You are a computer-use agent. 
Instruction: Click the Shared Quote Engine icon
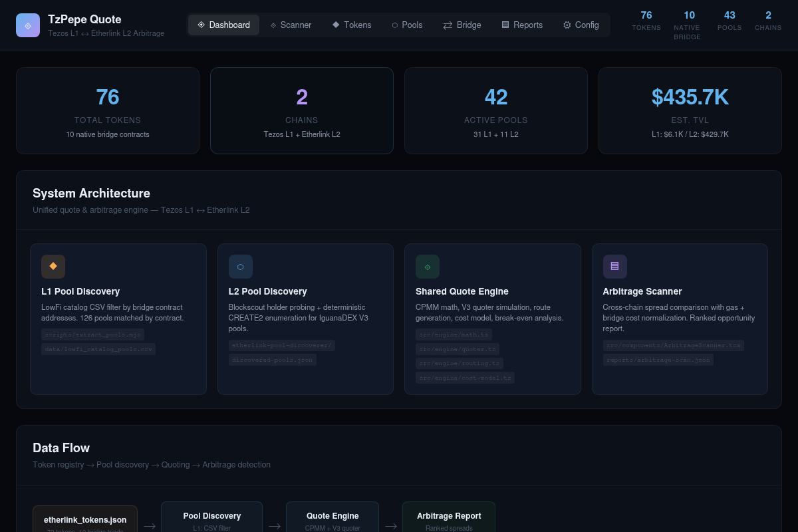428,267
